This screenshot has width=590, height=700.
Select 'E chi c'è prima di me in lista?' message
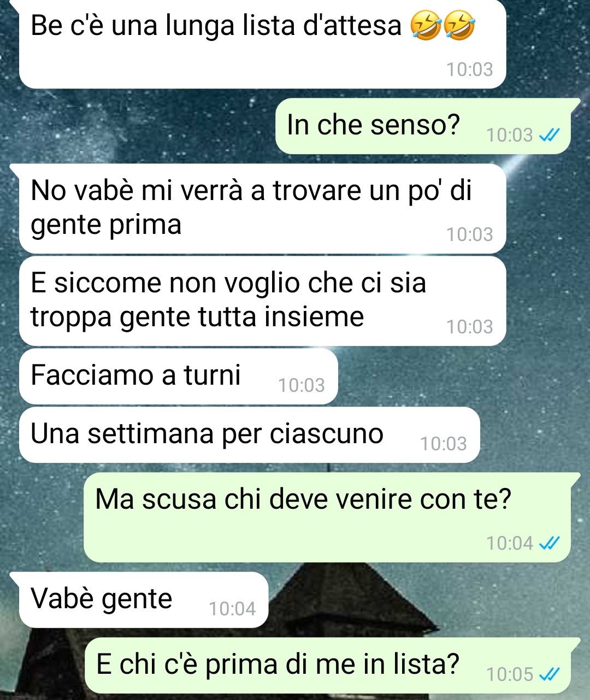pyautogui.click(x=327, y=666)
